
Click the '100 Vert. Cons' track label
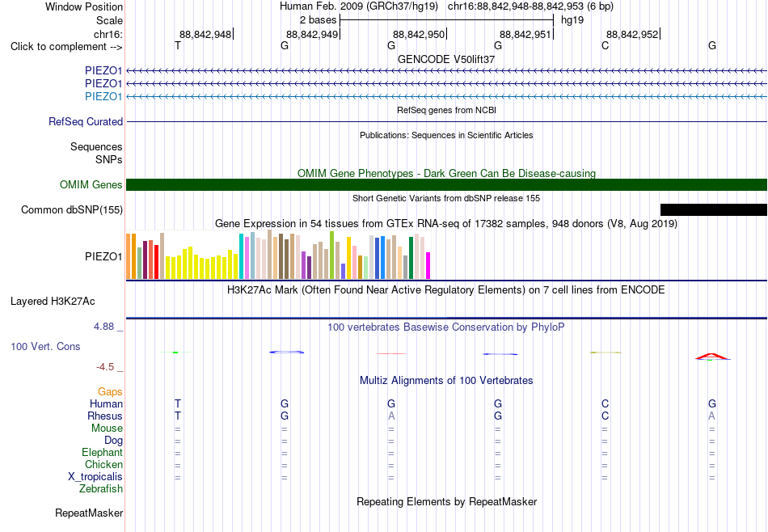[x=45, y=346]
